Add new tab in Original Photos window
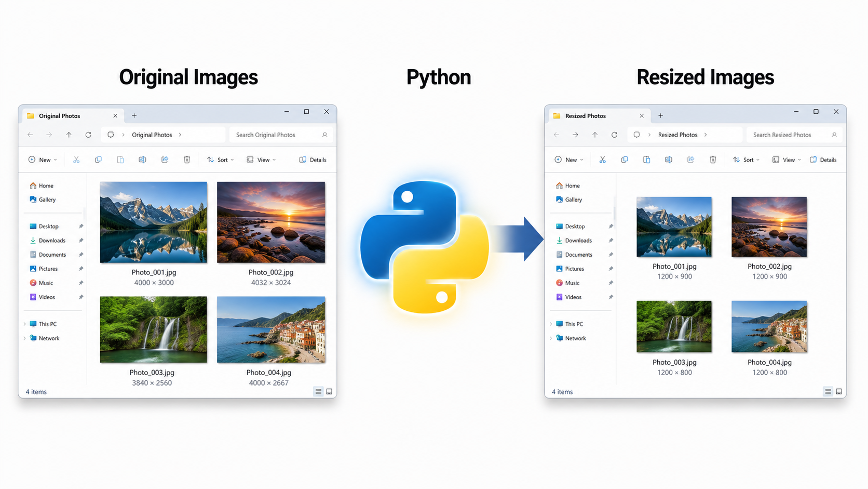Image resolution: width=868 pixels, height=489 pixels. 134,115
